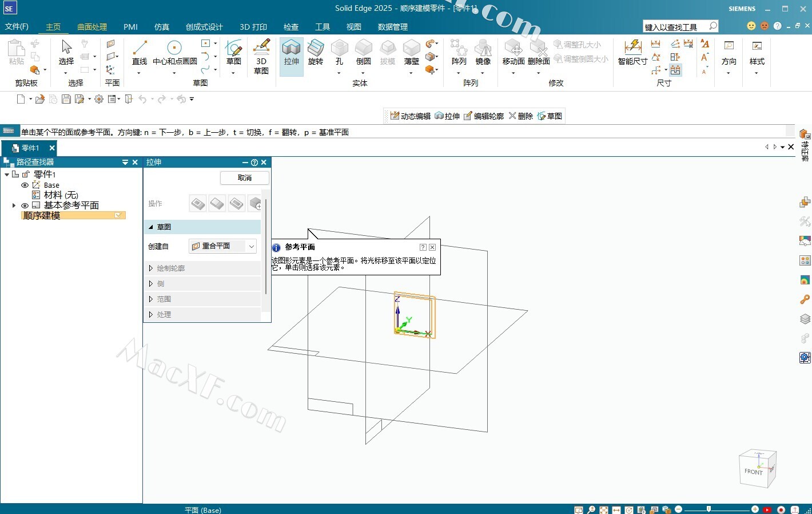Select the 直线 (Line) sketch tool
The height and width of the screenshot is (514, 812).
coord(140,53)
